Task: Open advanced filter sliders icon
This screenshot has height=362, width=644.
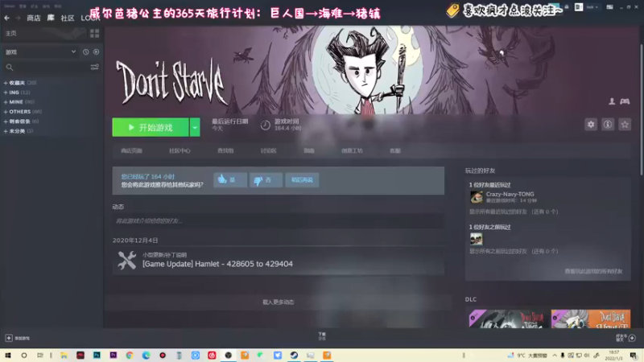Action: [94, 67]
